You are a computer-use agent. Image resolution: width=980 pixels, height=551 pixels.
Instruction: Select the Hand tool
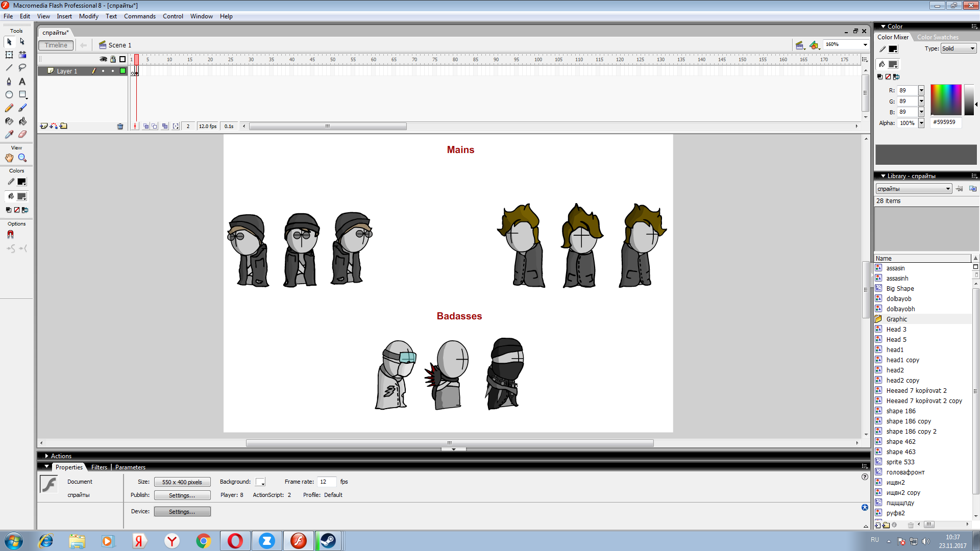coord(9,158)
